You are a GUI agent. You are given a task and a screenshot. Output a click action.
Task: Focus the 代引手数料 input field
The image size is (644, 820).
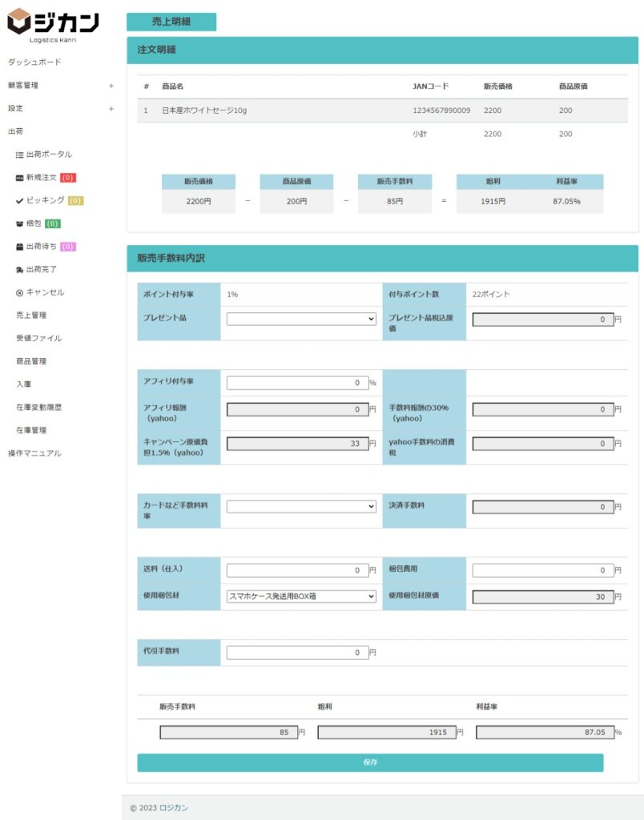(x=296, y=653)
